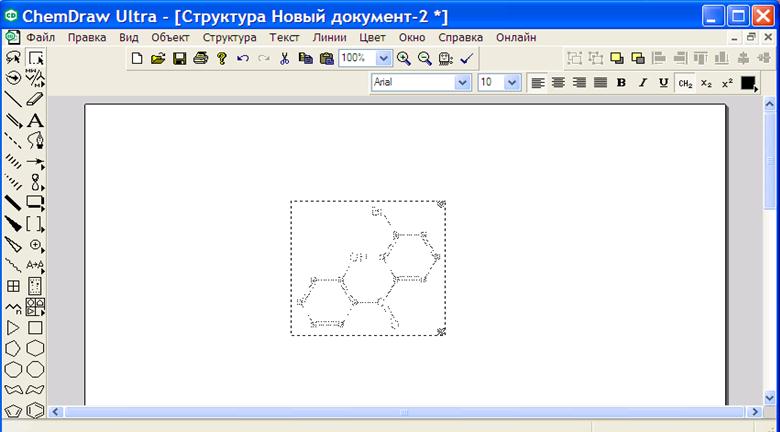
Task: Cut the selected structure with scissors
Action: pyautogui.click(x=284, y=58)
